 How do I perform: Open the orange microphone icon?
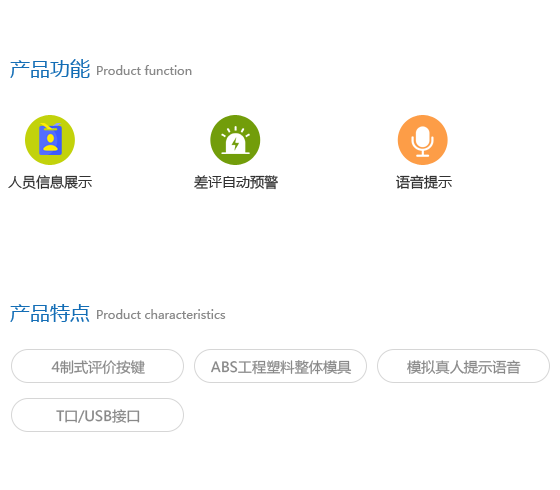click(x=422, y=141)
